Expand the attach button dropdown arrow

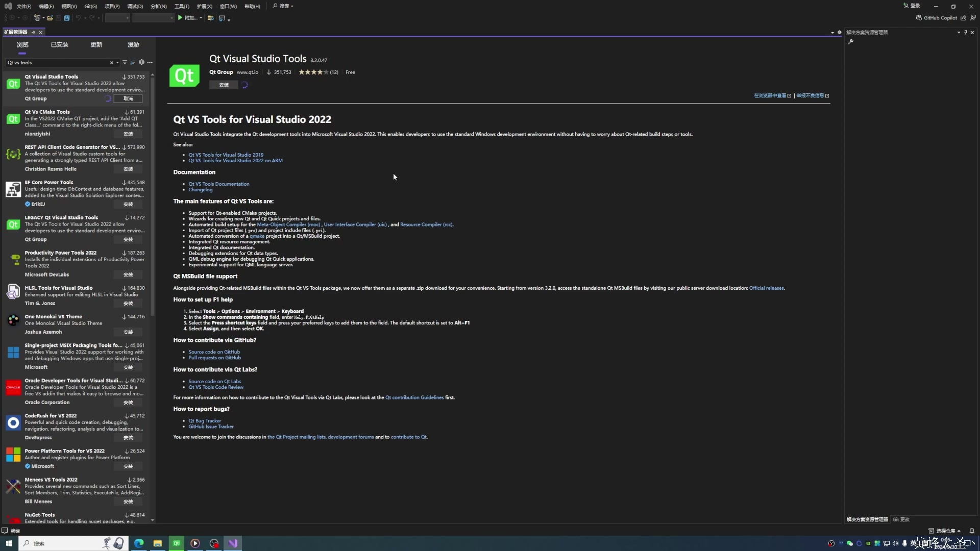[x=201, y=18]
